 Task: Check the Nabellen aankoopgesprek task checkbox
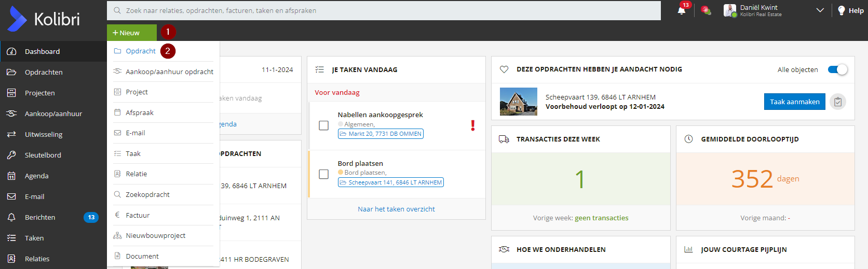point(324,125)
